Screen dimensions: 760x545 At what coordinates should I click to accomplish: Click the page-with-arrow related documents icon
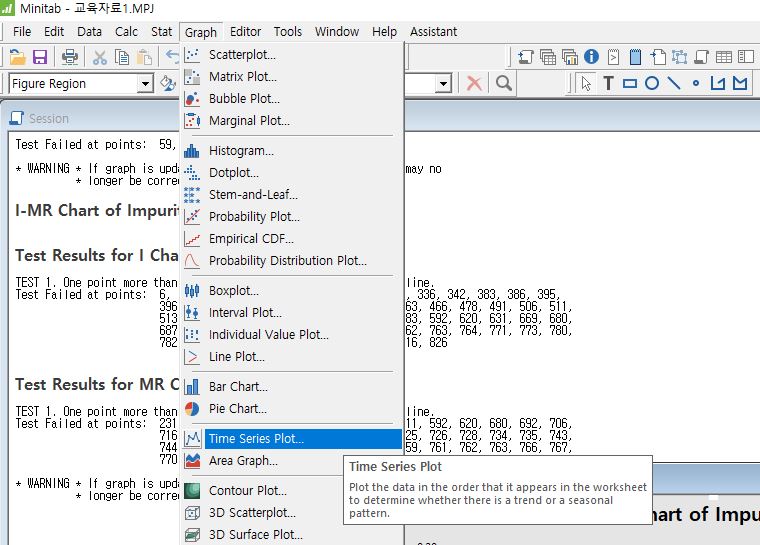pos(658,57)
